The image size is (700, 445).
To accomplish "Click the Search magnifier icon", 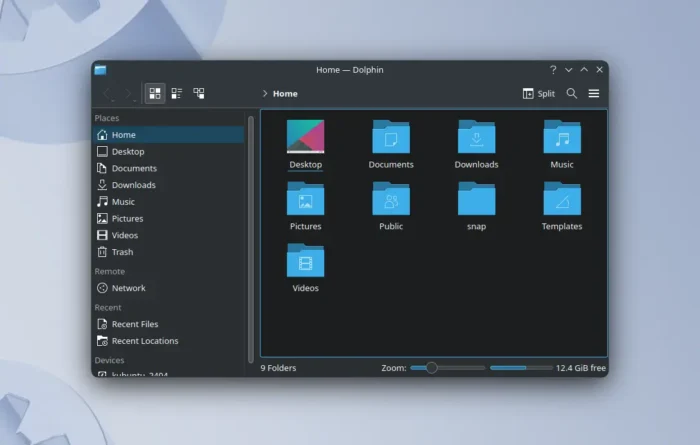I will point(572,93).
